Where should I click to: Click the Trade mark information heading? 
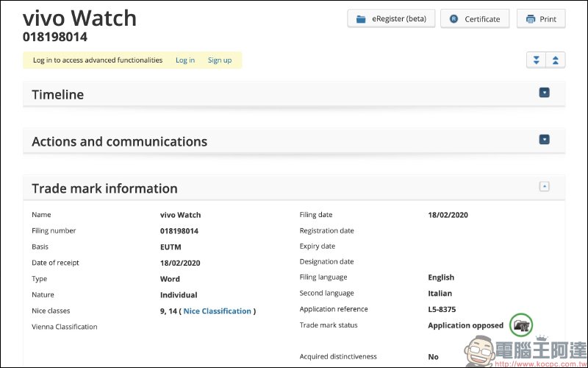click(x=104, y=189)
